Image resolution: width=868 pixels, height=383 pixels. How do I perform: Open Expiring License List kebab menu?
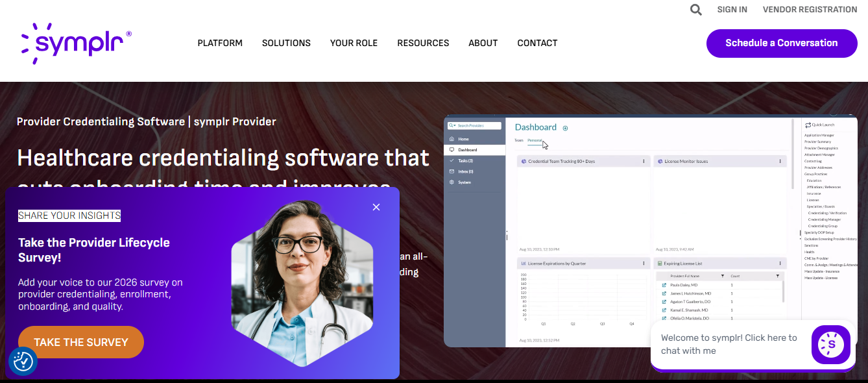click(780, 264)
